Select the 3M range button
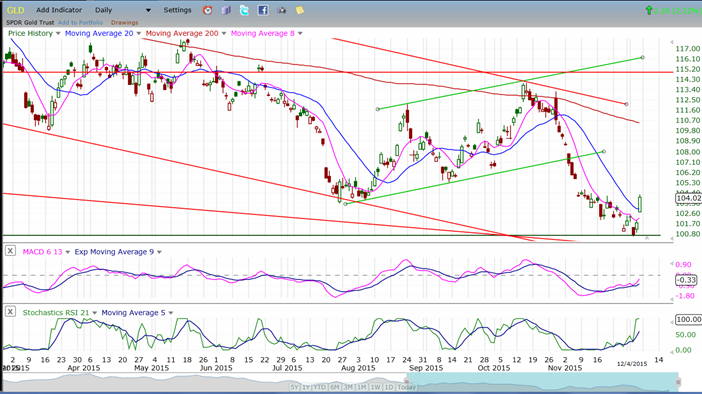Viewport: 702px width, 394px height. click(x=349, y=387)
